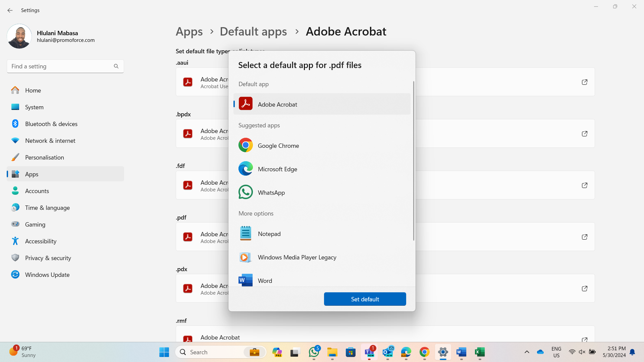Choose Microsoft Edge for .pdf files

[x=322, y=169]
